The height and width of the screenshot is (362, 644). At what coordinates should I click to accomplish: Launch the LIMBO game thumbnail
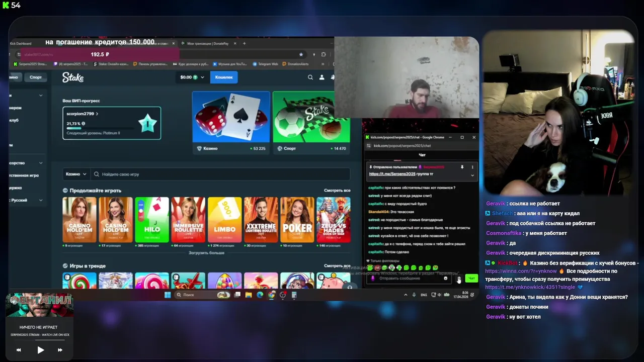pos(224,220)
